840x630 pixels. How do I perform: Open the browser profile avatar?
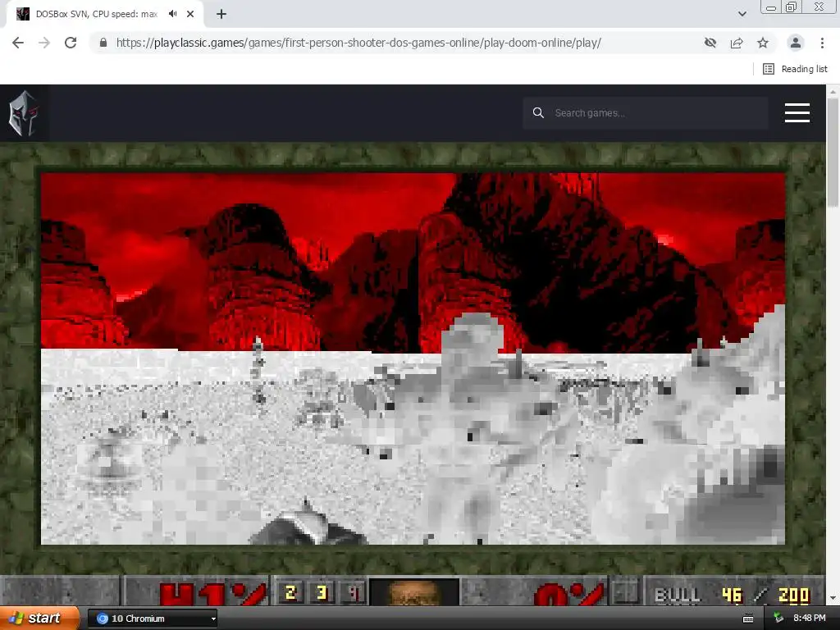(796, 43)
